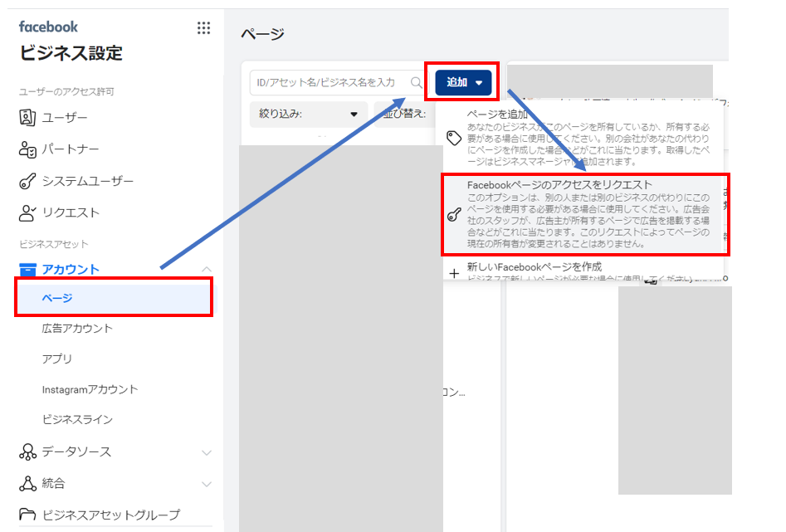Open the 広告アカウント sidebar item

click(77, 329)
